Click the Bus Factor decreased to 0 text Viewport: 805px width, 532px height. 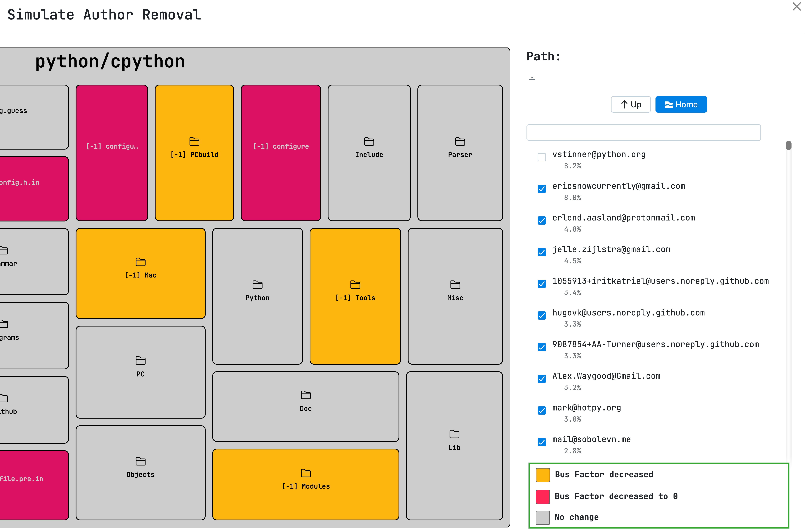pos(616,496)
